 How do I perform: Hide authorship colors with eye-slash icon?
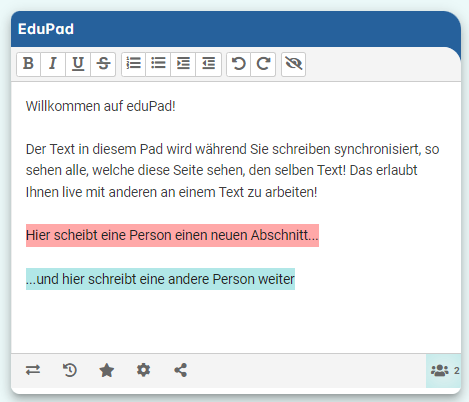point(294,64)
